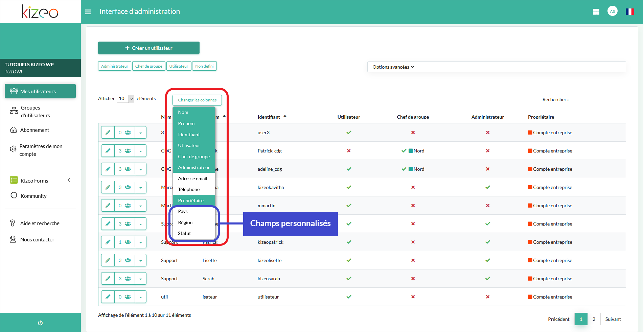Screen dimensions: 644x332
Task: Toggle Chef de groupe column in list
Action: (x=194, y=157)
